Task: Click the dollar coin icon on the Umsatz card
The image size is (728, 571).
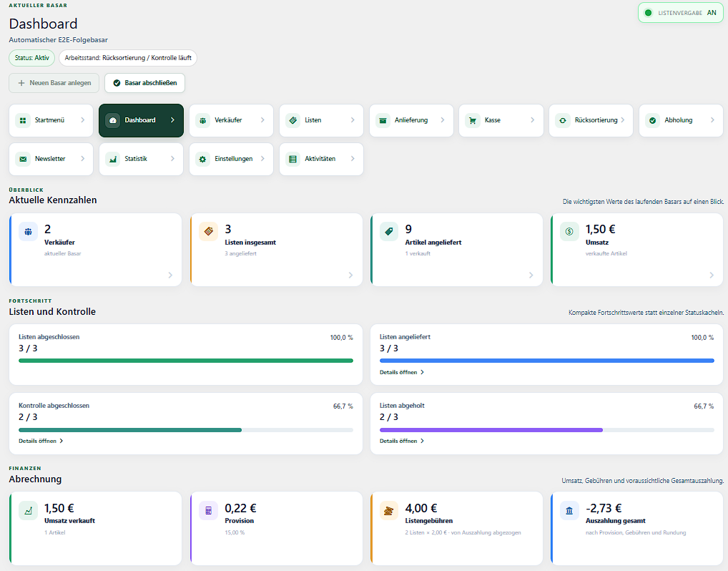Action: pyautogui.click(x=569, y=231)
